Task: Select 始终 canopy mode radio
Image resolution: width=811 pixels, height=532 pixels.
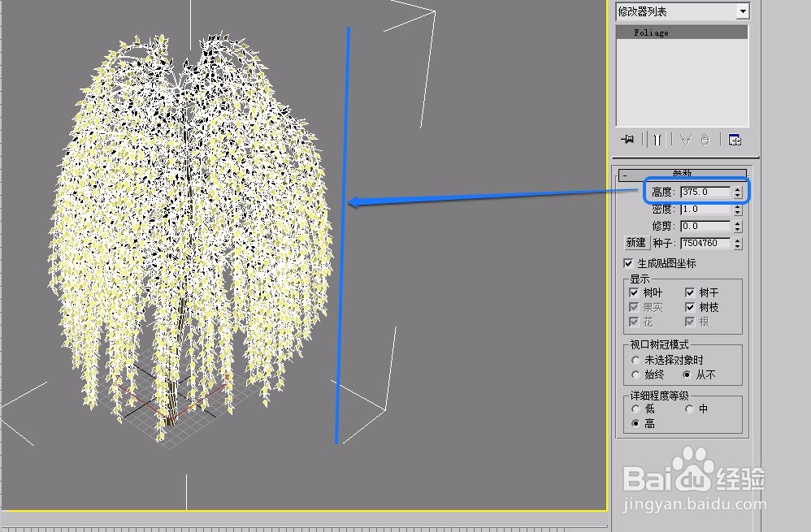Action: pyautogui.click(x=635, y=374)
